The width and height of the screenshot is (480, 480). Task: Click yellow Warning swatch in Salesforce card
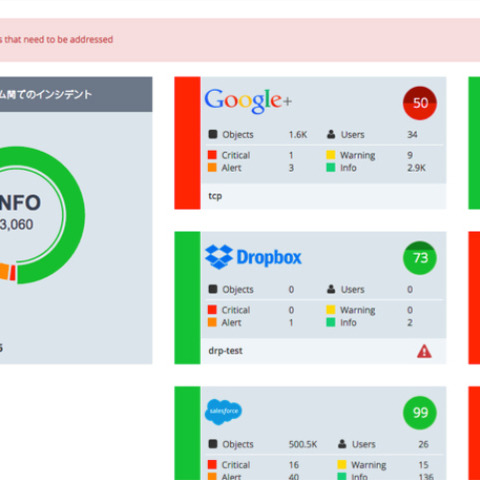pos(342,464)
